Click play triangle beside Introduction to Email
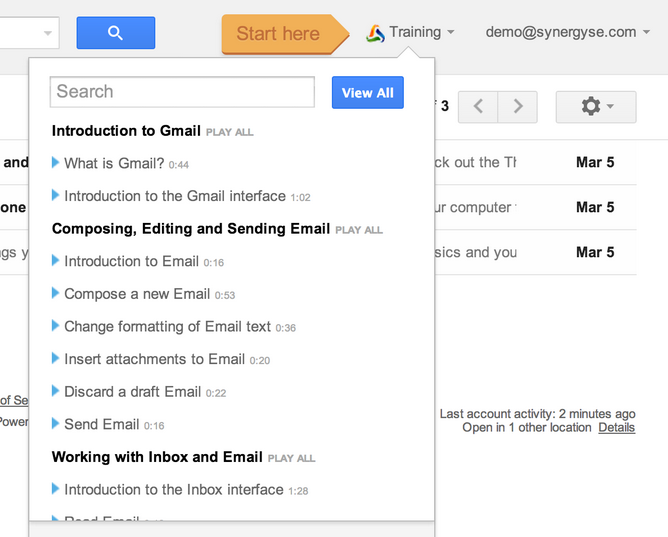The width and height of the screenshot is (668, 537). coord(55,260)
